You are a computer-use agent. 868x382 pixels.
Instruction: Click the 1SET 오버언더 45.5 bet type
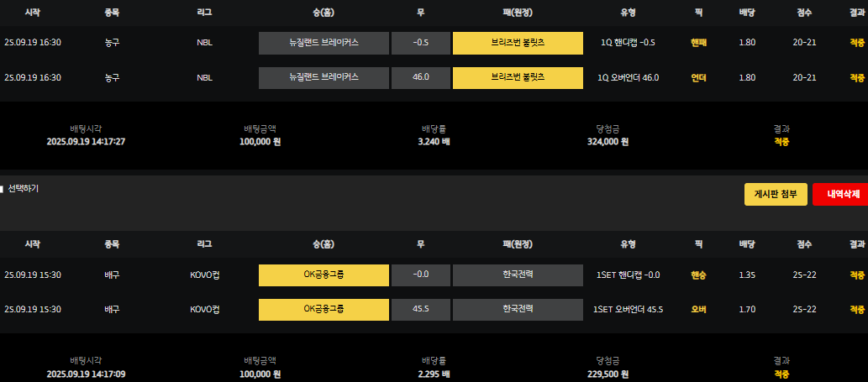(628, 309)
